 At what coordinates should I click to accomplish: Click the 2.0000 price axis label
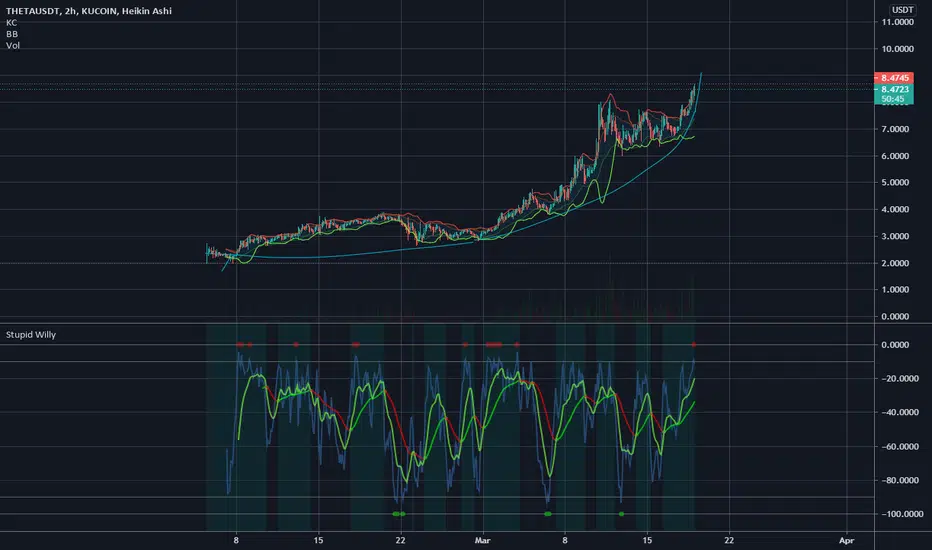tap(895, 263)
